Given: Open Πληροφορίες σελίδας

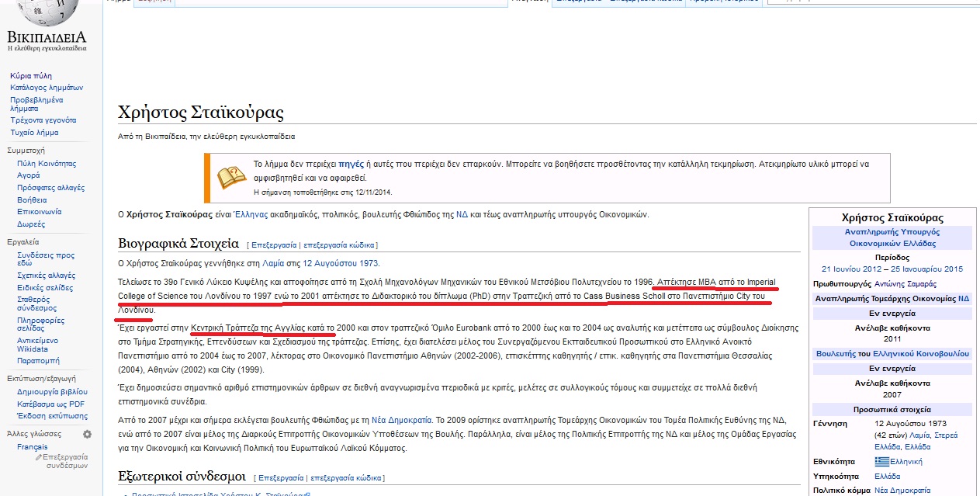Looking at the screenshot, I should (x=41, y=323).
